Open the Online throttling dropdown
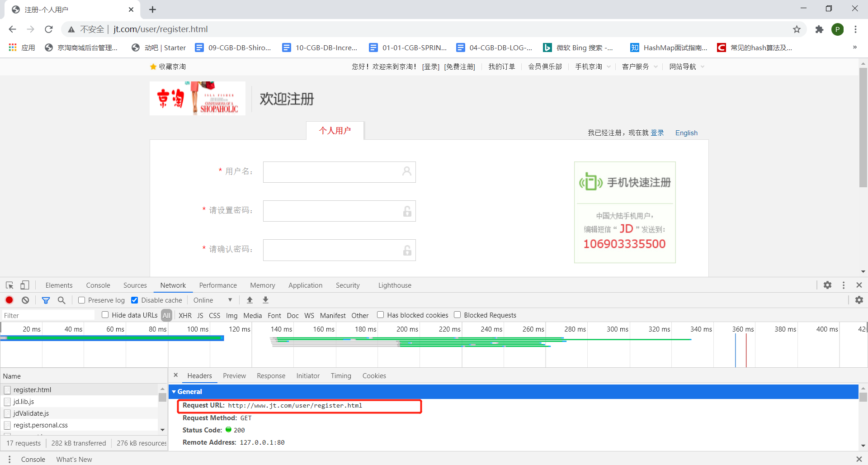Image resolution: width=868 pixels, height=465 pixels. 212,300
